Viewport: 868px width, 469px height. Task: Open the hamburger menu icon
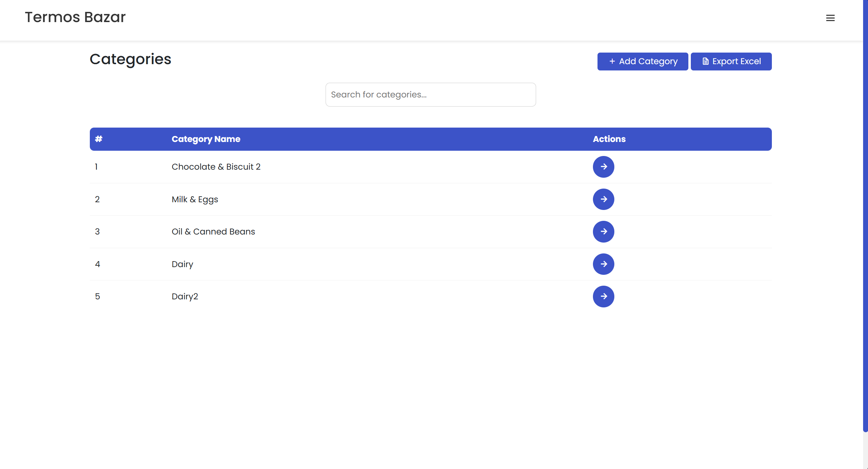tap(830, 18)
